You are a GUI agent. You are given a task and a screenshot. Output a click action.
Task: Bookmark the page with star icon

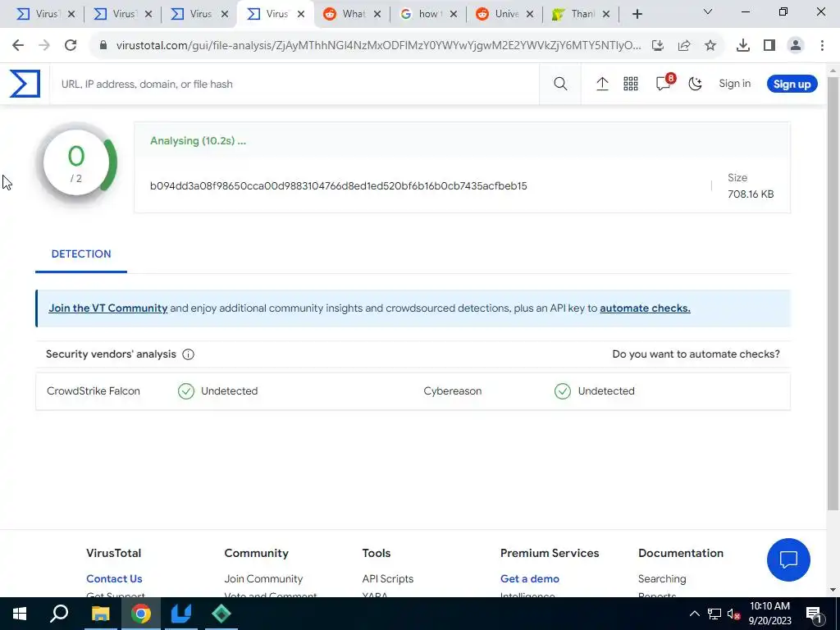710,46
